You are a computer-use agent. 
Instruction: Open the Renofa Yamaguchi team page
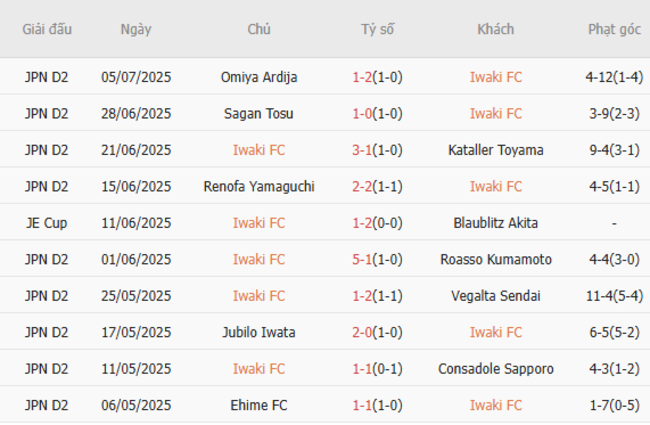tap(259, 186)
